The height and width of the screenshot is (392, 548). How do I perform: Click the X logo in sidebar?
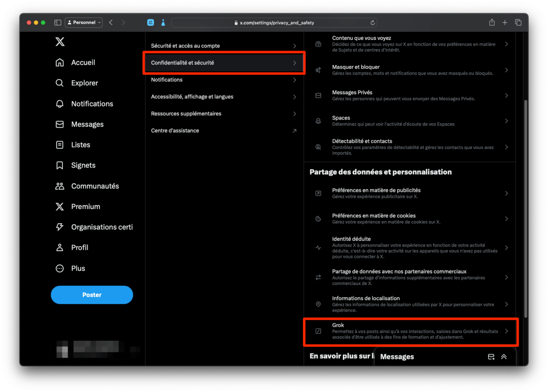pos(60,41)
